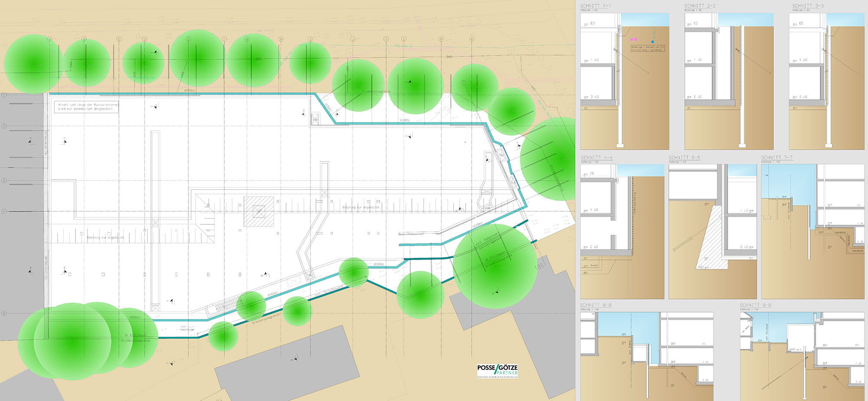Screen dimensions: 868x401
Task: Click the row axis bubble labeled 1
Action: coord(4,95)
